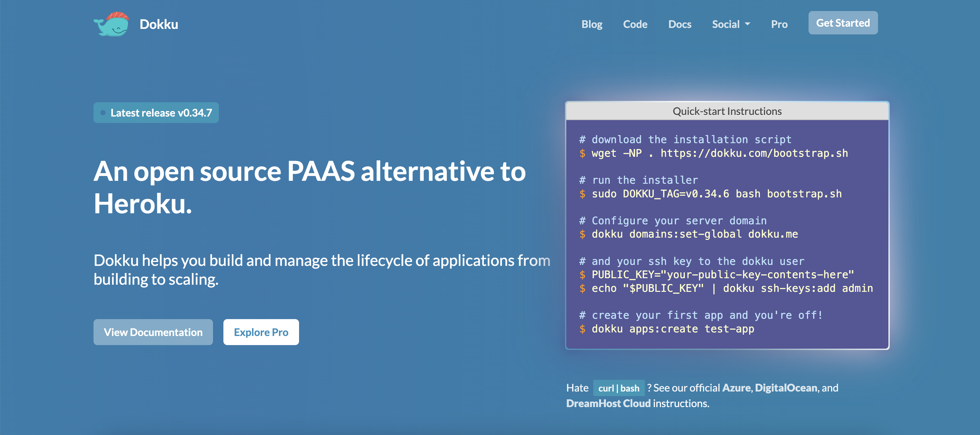This screenshot has width=980, height=435.
Task: Click the Get Started button
Action: (x=843, y=23)
